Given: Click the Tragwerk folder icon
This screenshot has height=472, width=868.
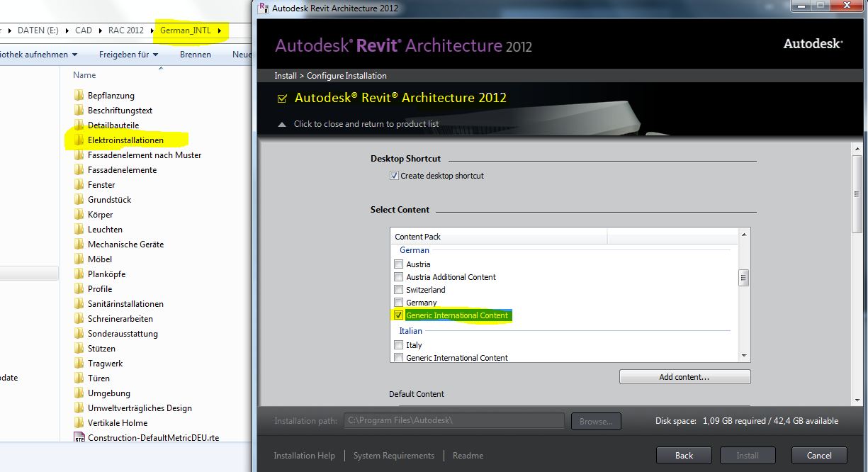Looking at the screenshot, I should tap(79, 364).
